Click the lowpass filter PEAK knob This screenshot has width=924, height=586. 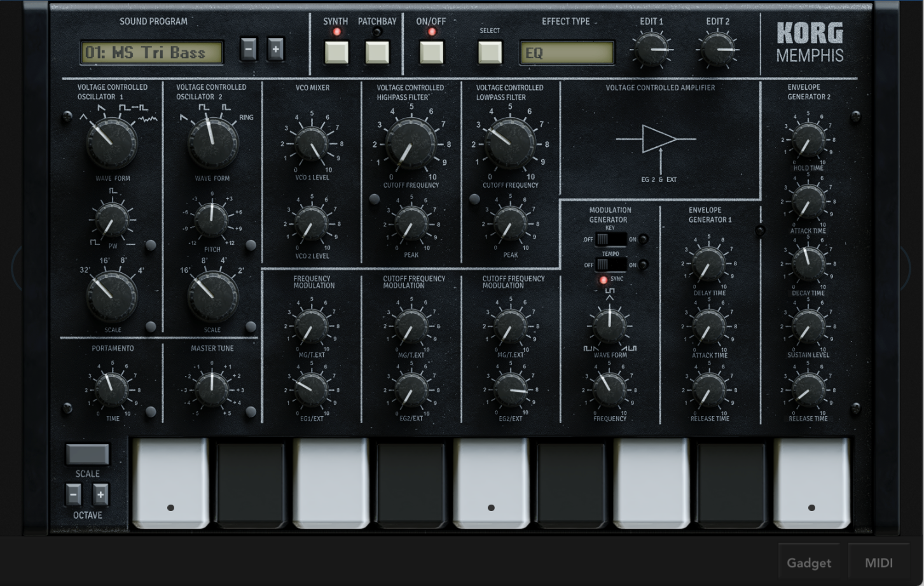510,224
